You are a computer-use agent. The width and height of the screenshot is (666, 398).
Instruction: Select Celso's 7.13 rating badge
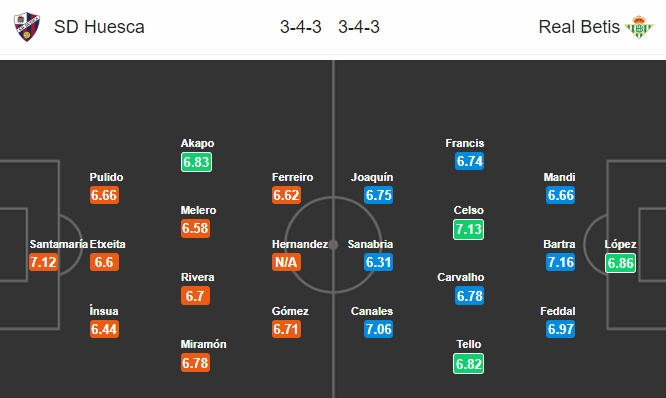tap(468, 229)
